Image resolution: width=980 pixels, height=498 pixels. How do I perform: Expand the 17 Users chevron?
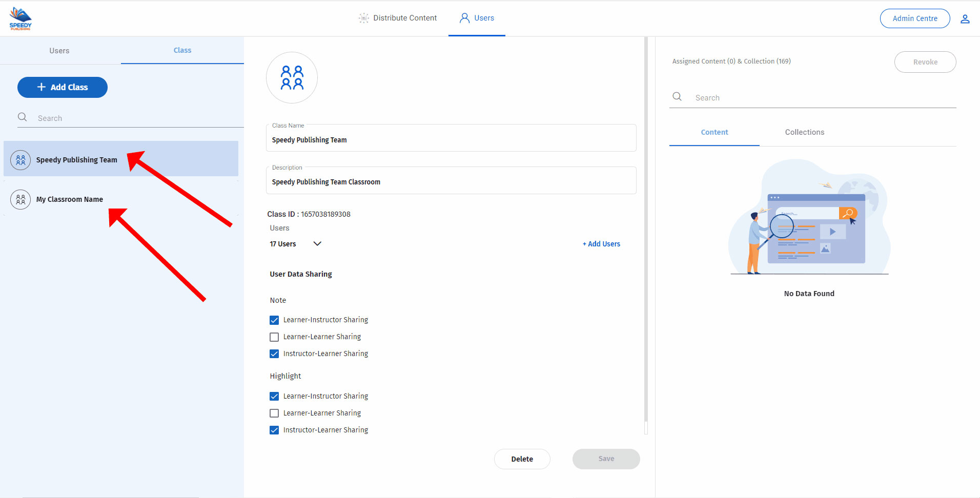(x=317, y=244)
